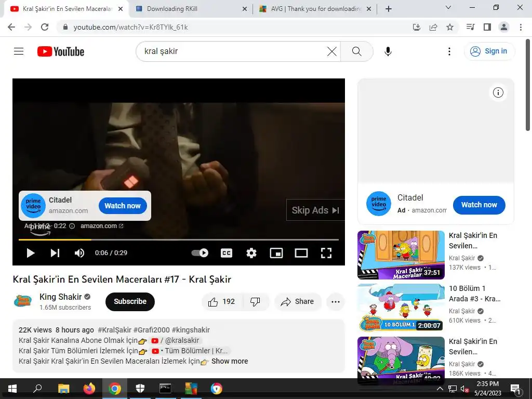Open File Explorer from the taskbar
The width and height of the screenshot is (532, 399).
click(64, 389)
